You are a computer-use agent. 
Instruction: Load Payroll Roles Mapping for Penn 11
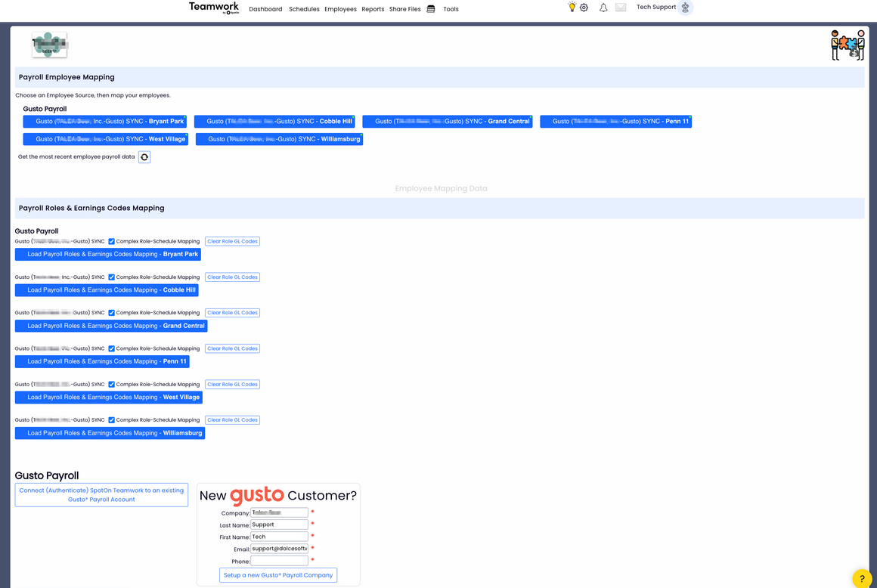pyautogui.click(x=102, y=361)
